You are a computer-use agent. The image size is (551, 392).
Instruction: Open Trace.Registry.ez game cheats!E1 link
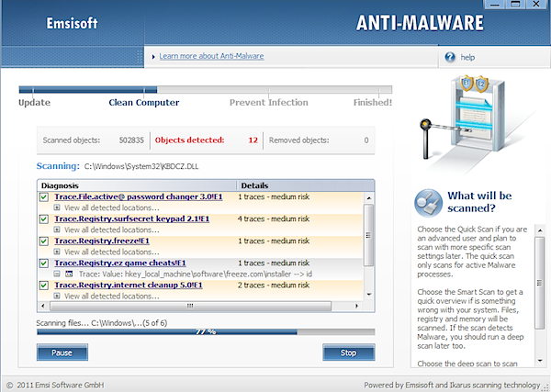pyautogui.click(x=120, y=263)
